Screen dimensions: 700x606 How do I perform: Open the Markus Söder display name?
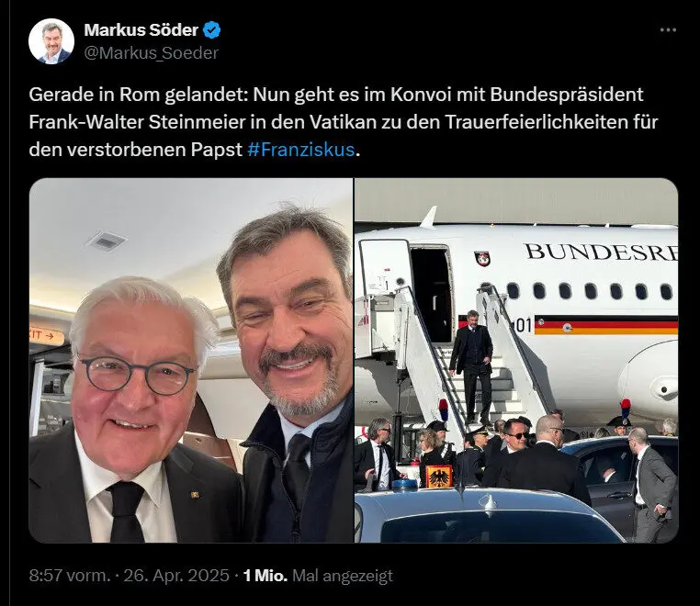pyautogui.click(x=141, y=30)
